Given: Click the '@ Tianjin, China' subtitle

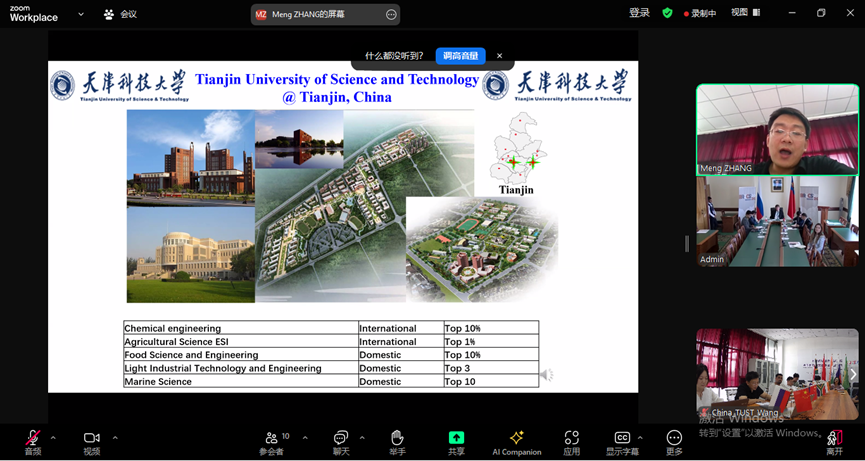Looking at the screenshot, I should pyautogui.click(x=337, y=98).
